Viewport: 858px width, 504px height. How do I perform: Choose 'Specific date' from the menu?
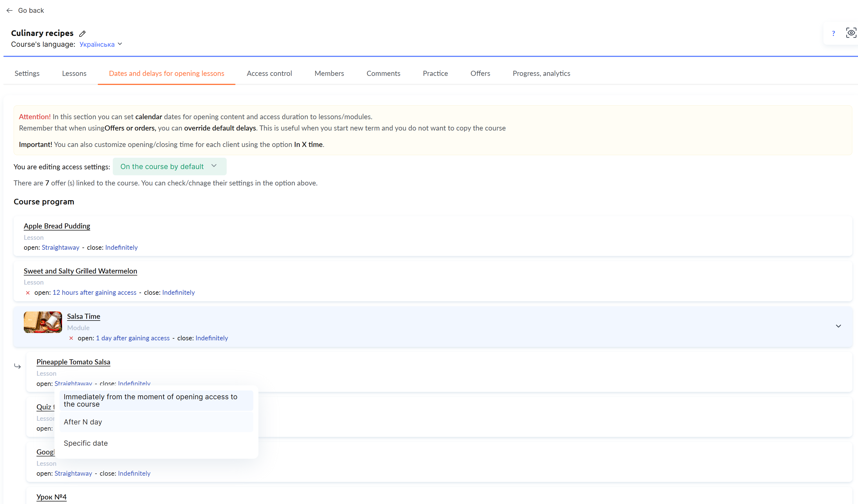click(x=86, y=443)
